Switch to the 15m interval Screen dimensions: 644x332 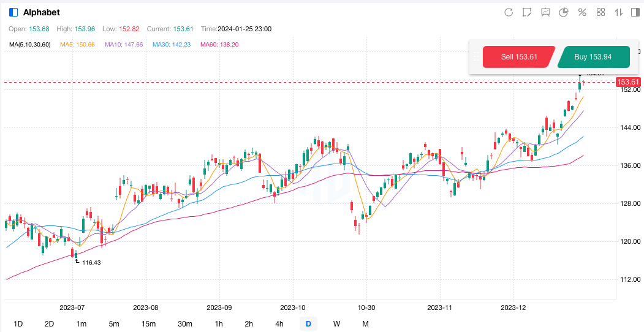(x=148, y=323)
